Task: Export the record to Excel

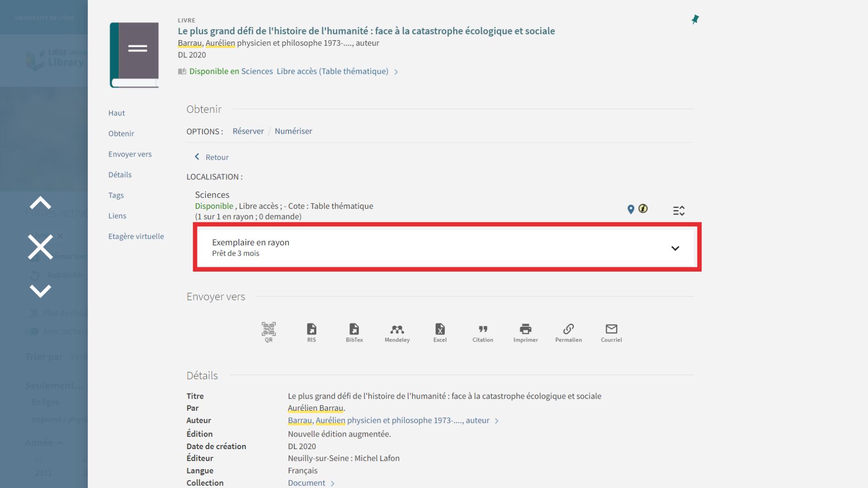Action: tap(440, 332)
